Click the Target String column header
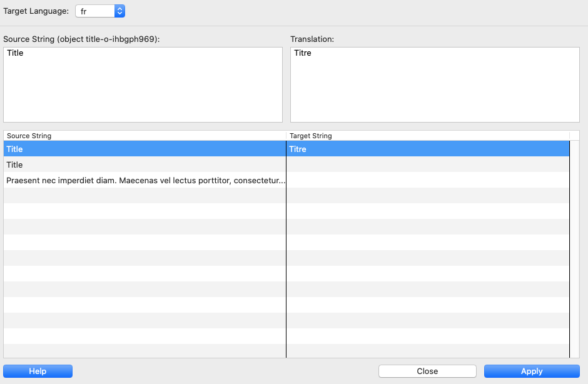Image resolution: width=588 pixels, height=384 pixels. tap(427, 136)
